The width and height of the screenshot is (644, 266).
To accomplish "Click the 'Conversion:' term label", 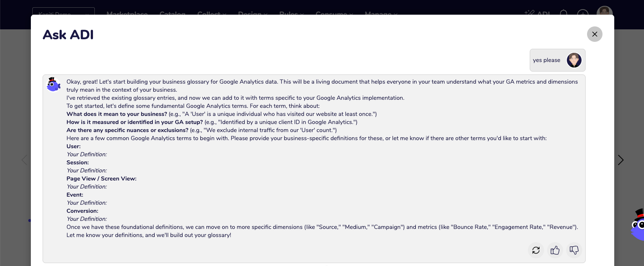I will [82, 211].
